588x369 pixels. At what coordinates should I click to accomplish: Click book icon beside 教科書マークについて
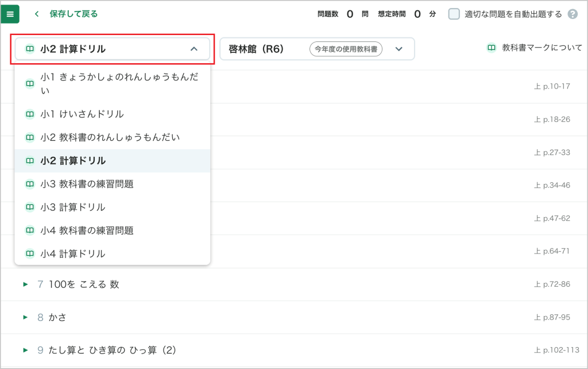point(492,48)
